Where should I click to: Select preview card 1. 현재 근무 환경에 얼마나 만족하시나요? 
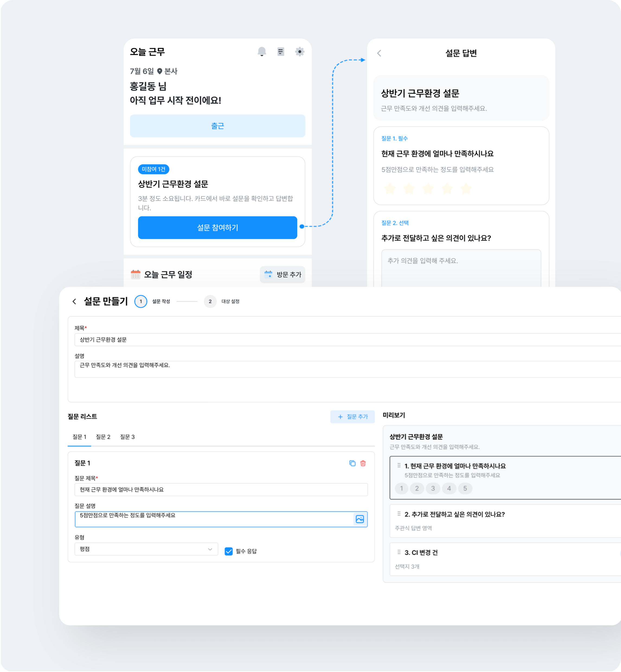pos(505,478)
